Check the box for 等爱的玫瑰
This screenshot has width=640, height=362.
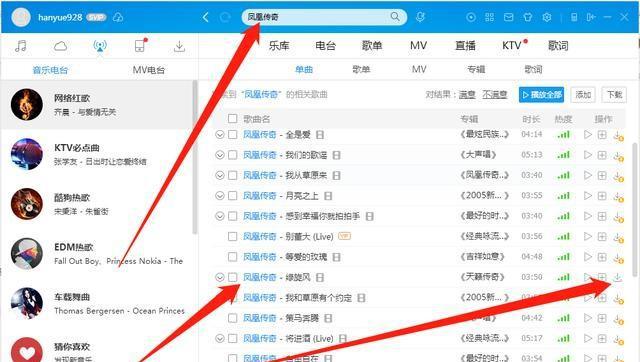[233, 257]
